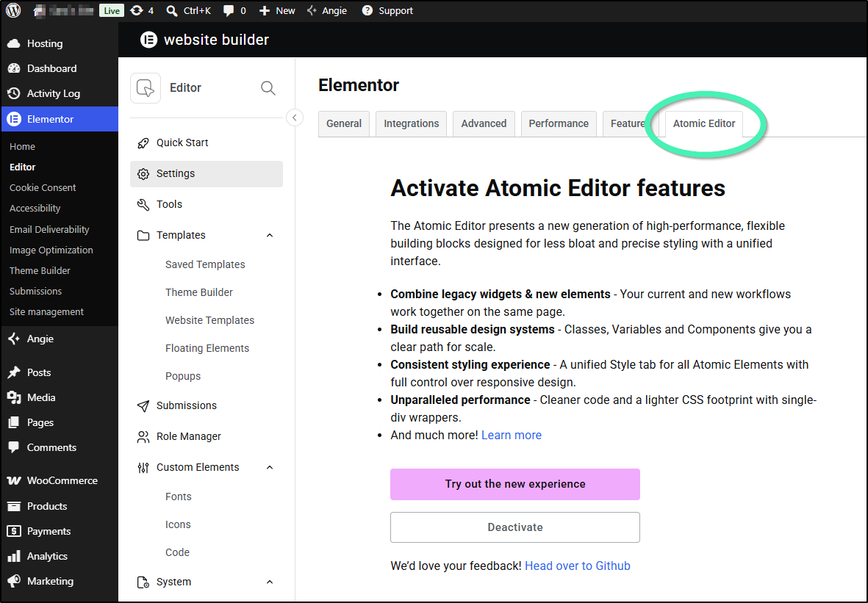
Task: Open Icons under Custom Elements
Action: coord(178,524)
